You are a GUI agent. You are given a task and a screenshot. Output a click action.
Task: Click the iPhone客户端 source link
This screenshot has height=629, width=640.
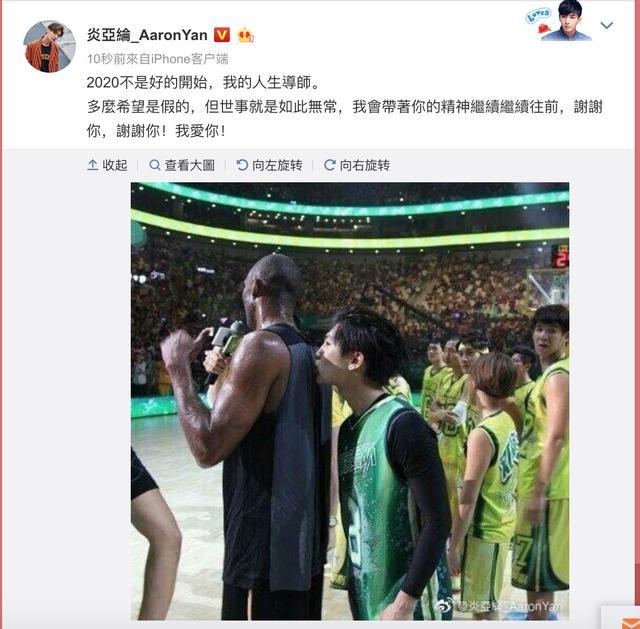point(189,59)
